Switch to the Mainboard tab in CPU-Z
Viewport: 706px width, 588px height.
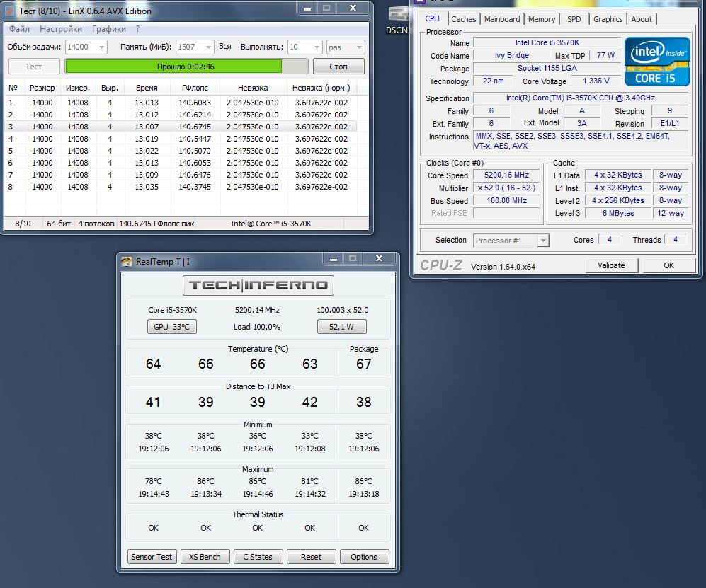tap(502, 19)
